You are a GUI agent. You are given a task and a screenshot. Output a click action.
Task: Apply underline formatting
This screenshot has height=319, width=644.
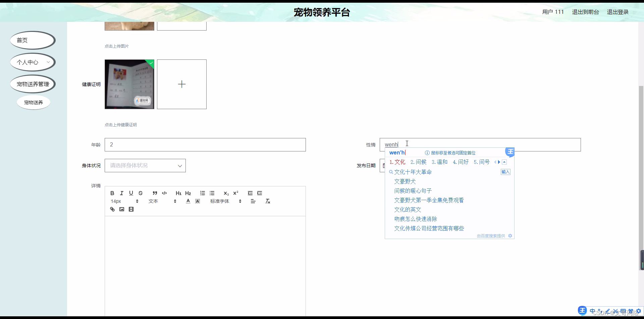pos(131,193)
